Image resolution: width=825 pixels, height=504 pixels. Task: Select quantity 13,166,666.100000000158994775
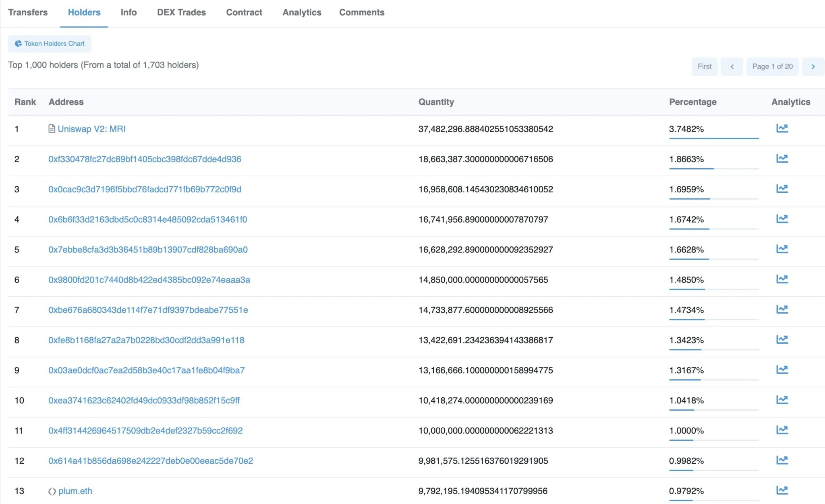click(x=486, y=370)
